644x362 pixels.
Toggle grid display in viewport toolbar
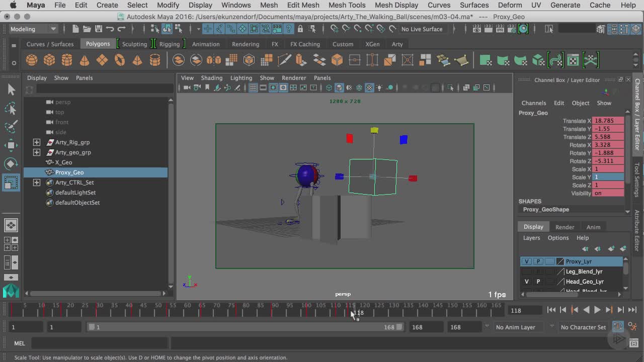click(x=253, y=87)
